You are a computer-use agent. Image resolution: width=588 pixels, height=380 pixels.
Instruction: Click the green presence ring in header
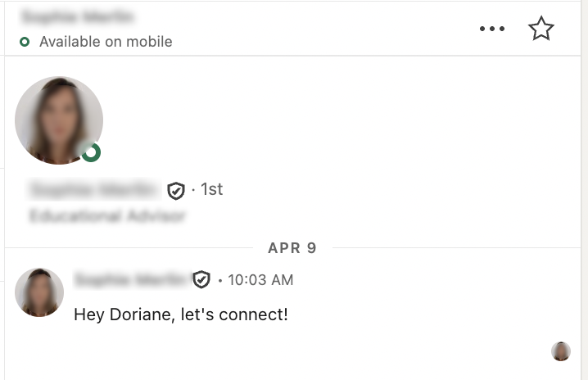(25, 42)
